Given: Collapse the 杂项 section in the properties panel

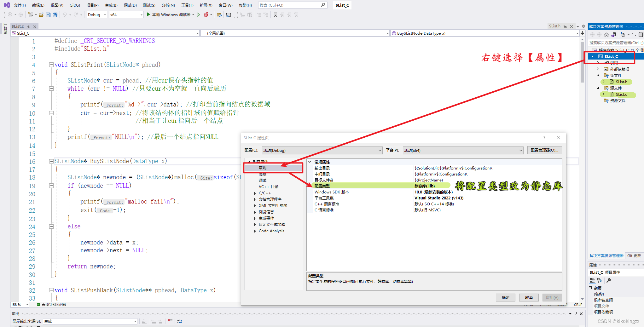Looking at the screenshot, I should (590, 288).
